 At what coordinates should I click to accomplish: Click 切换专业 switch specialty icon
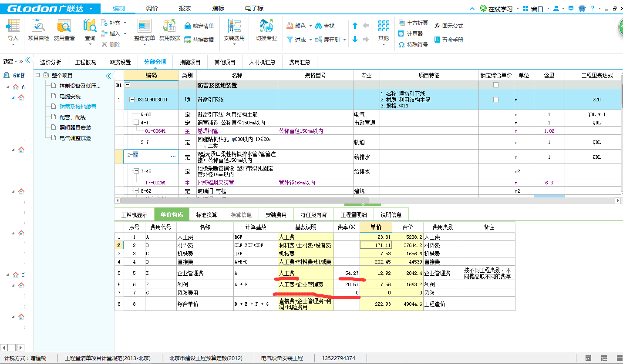[x=266, y=26]
